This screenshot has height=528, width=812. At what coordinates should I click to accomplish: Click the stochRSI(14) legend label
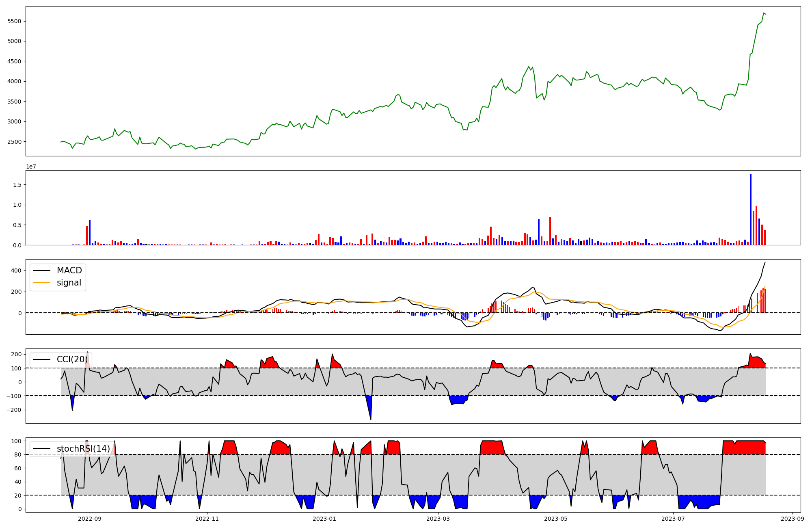83,449
